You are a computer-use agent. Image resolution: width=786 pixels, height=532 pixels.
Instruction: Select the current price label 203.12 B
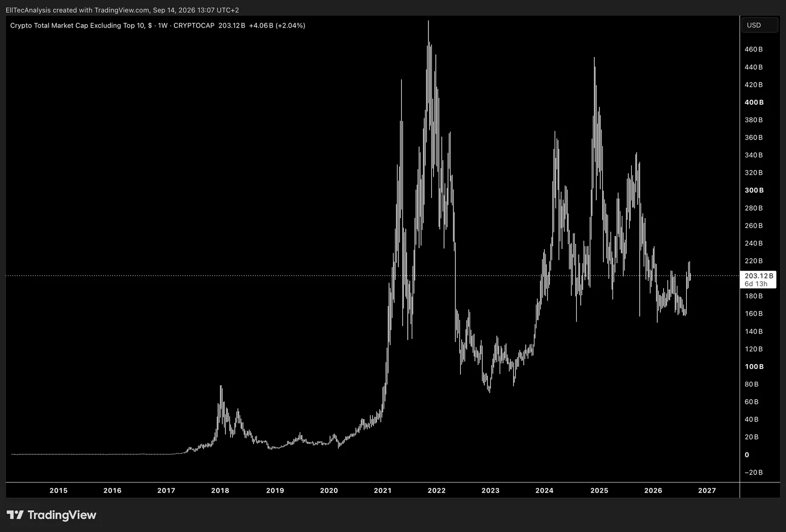point(758,276)
